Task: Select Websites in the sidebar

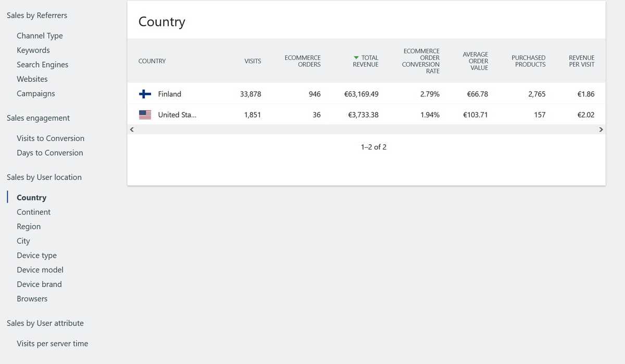Action: click(x=32, y=79)
